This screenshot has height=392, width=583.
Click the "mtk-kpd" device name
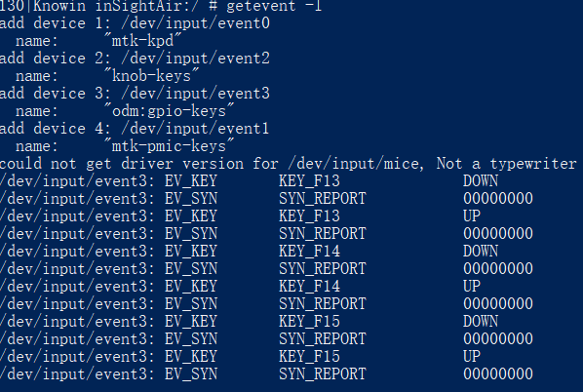143,41
